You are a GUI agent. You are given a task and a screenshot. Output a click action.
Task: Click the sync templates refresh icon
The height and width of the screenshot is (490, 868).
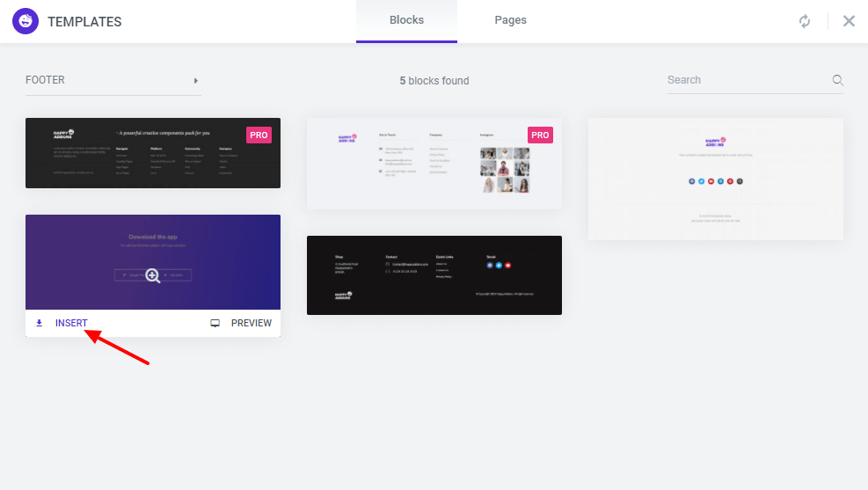pos(805,21)
